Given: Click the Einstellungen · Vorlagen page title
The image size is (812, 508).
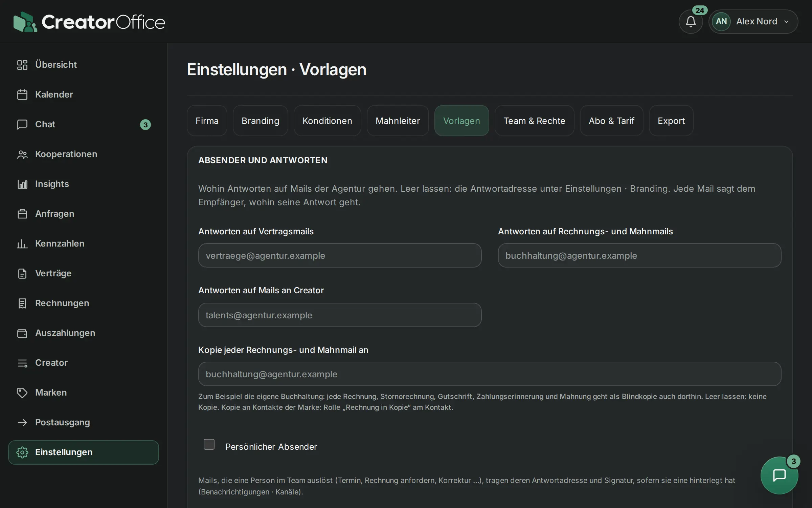Looking at the screenshot, I should (277, 69).
